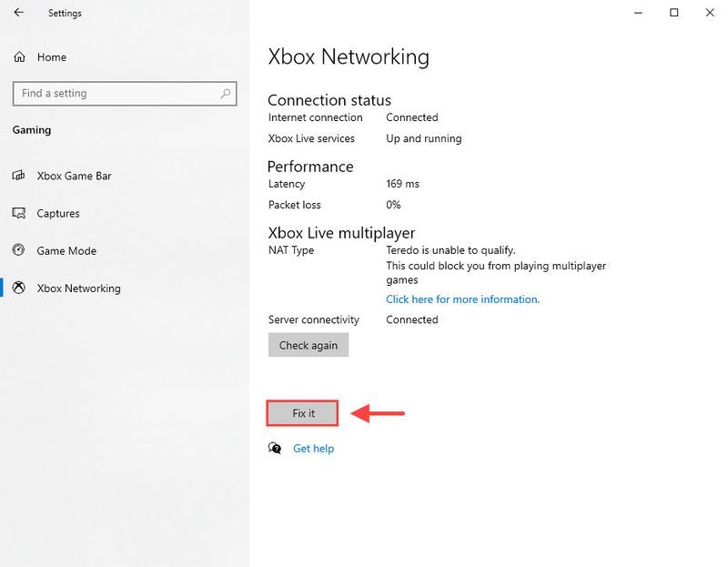Viewport: 728px width, 567px height.
Task: Click the Captures icon in sidebar
Action: pyautogui.click(x=18, y=213)
